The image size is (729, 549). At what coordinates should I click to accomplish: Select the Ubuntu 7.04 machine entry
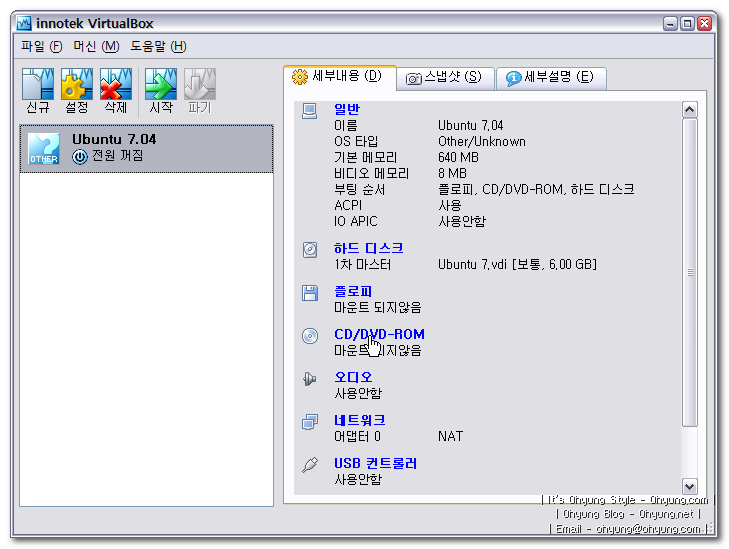(x=146, y=149)
